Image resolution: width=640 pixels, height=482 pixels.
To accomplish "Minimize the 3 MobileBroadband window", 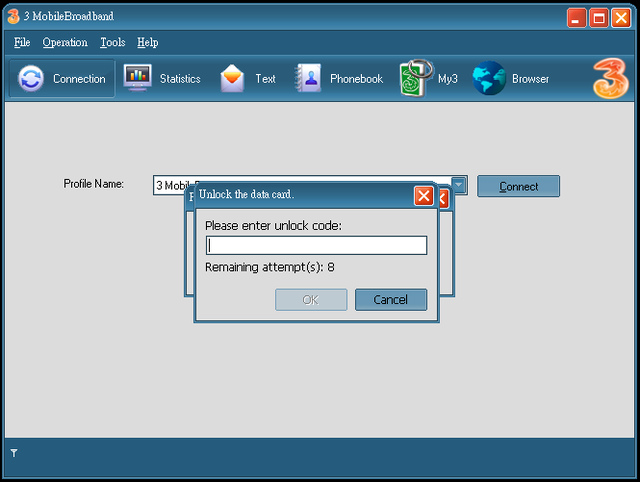I will pyautogui.click(x=577, y=18).
